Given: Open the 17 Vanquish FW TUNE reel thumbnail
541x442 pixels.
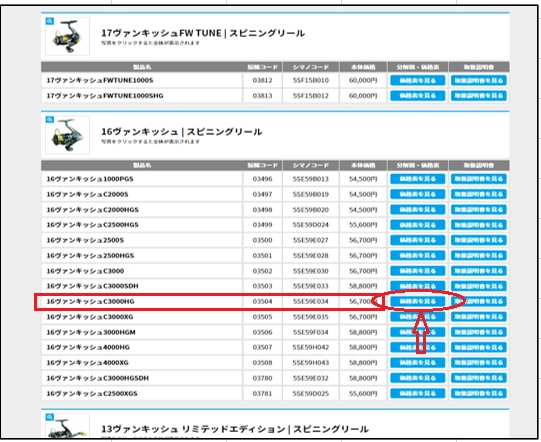Looking at the screenshot, I should point(67,36).
